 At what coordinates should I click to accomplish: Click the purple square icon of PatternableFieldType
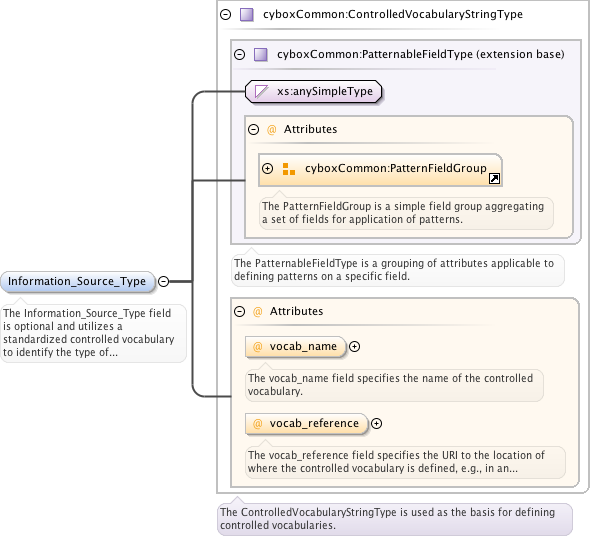[x=261, y=54]
